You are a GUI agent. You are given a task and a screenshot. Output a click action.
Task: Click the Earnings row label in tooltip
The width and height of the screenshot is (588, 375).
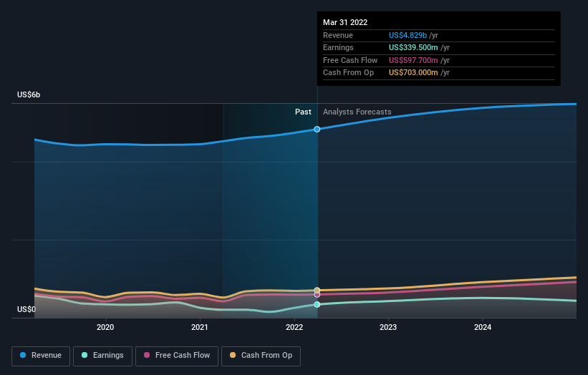coord(338,47)
